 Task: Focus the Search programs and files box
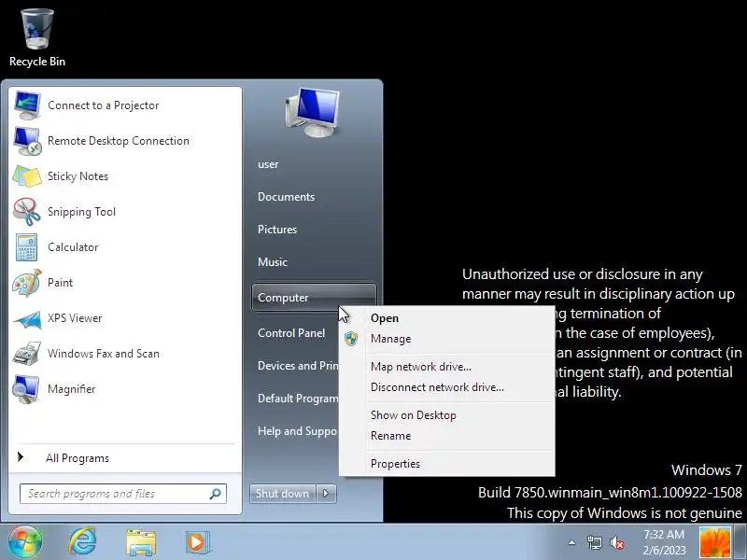coord(123,494)
